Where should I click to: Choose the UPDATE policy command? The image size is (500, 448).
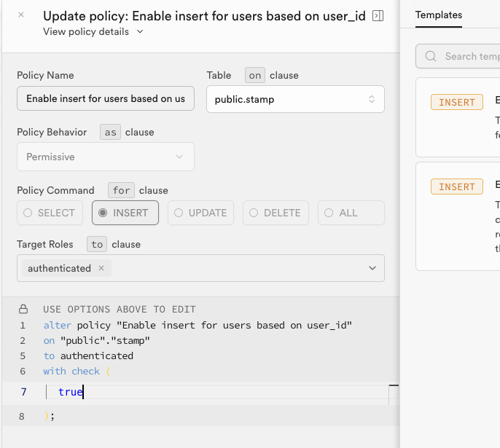(200, 213)
